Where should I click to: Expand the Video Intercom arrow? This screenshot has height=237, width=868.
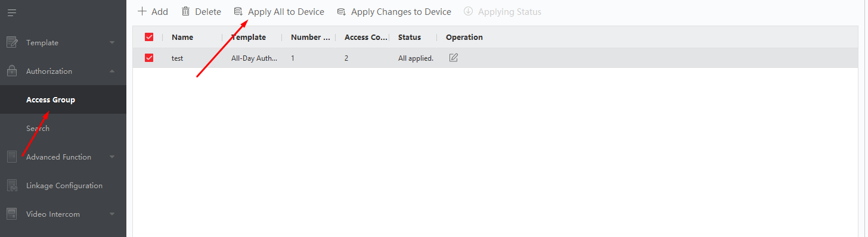[112, 214]
